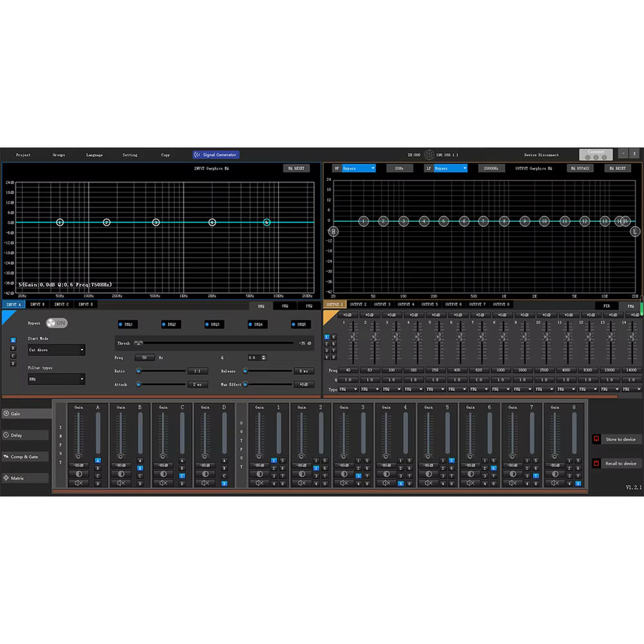Switch to the INPUT B tab
The width and height of the screenshot is (644, 644).
tap(37, 304)
